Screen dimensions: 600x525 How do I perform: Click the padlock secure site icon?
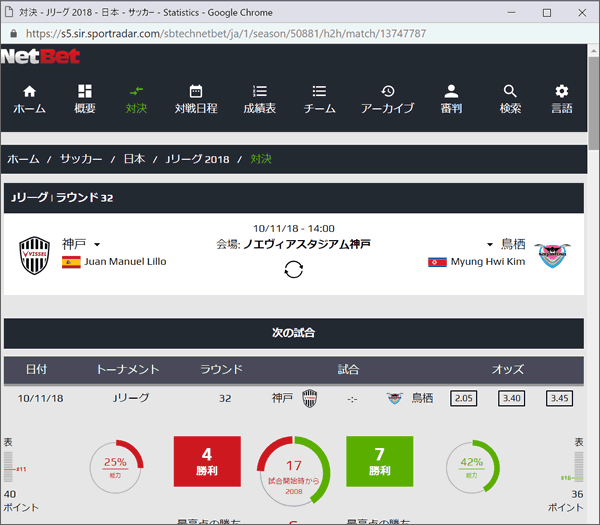click(x=13, y=34)
